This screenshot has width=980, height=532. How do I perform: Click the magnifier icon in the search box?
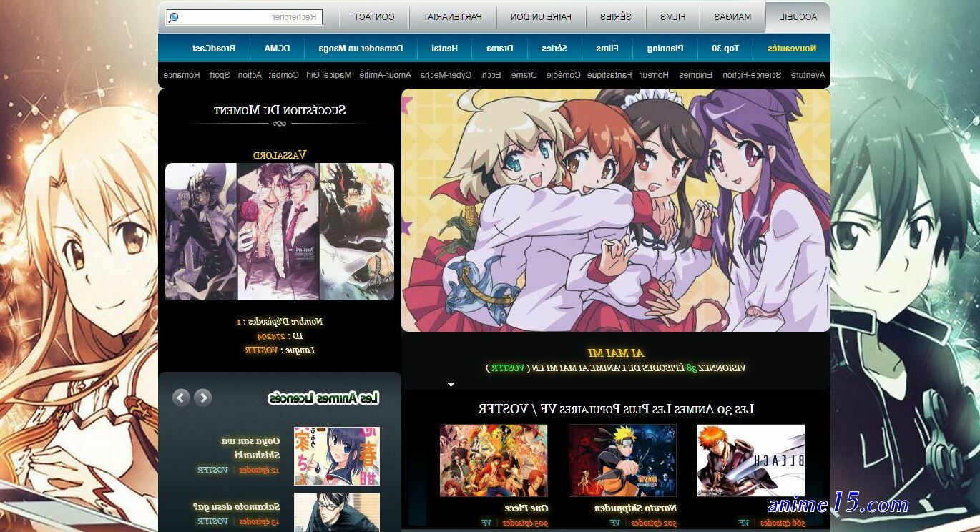tap(174, 17)
